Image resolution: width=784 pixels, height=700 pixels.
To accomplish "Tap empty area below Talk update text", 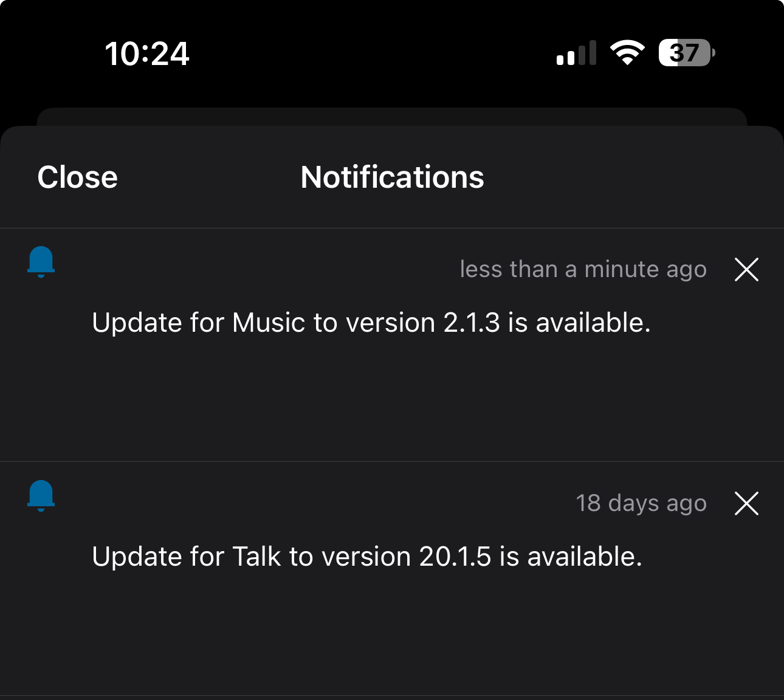I will (392, 635).
